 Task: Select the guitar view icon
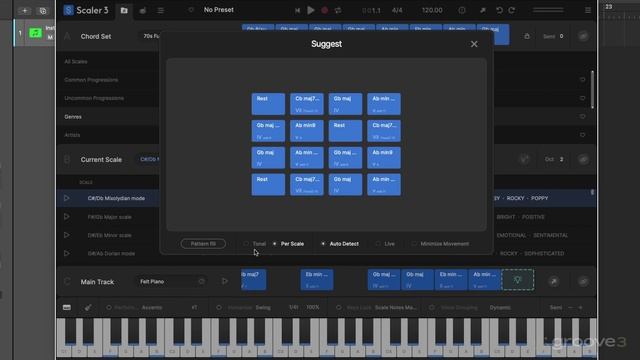[x=88, y=307]
